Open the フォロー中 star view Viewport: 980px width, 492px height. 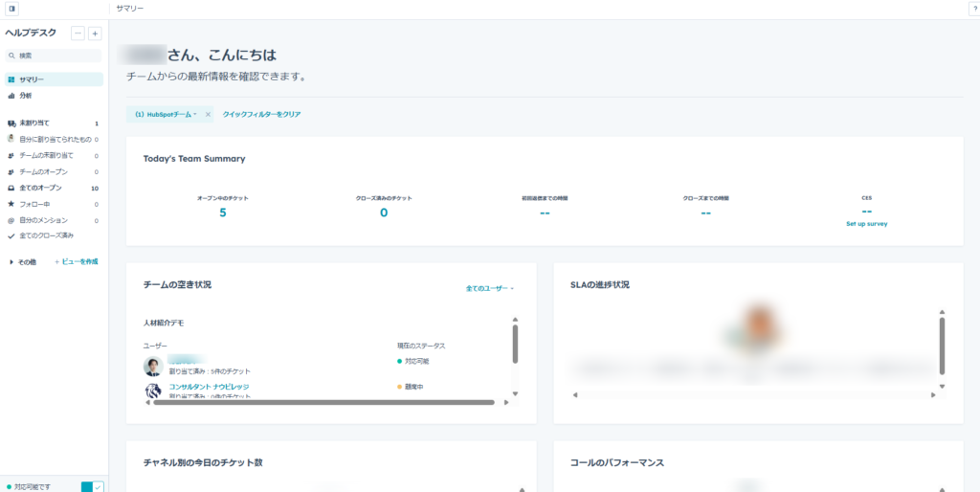coord(54,204)
